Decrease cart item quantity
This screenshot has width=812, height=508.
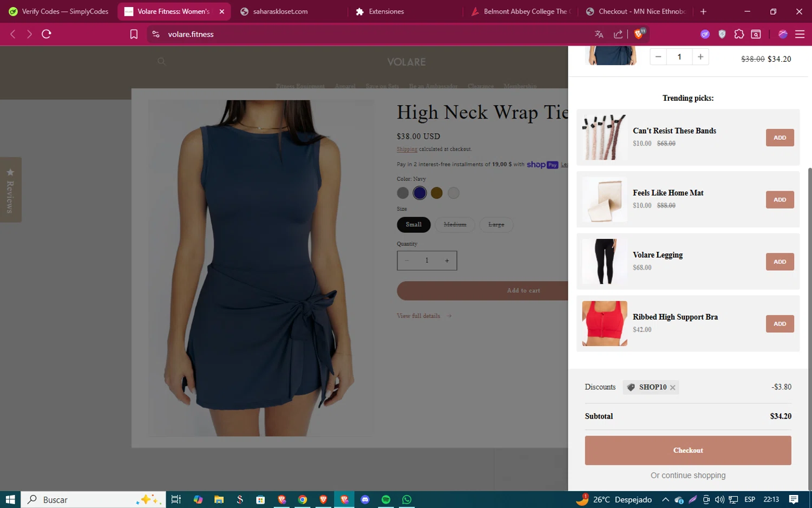click(658, 57)
